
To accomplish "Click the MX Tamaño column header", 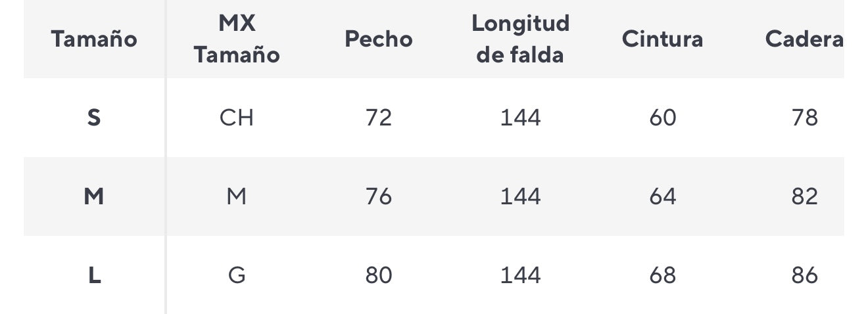I will (237, 39).
